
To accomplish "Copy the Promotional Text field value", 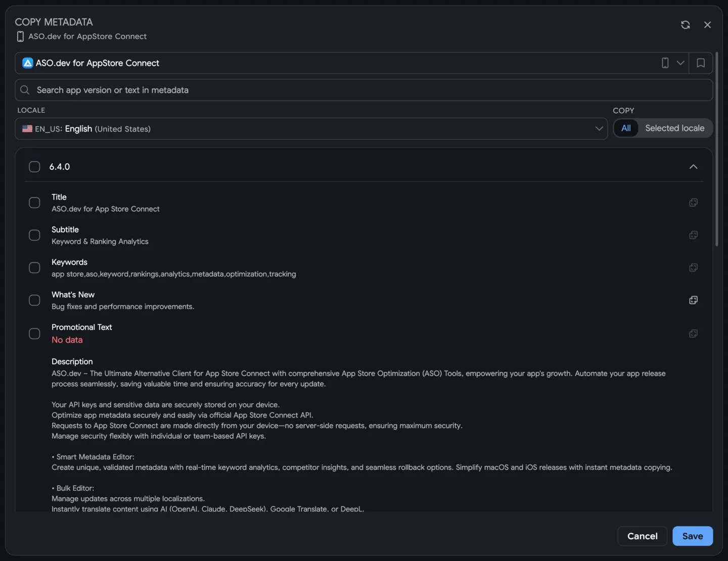I will (x=693, y=334).
